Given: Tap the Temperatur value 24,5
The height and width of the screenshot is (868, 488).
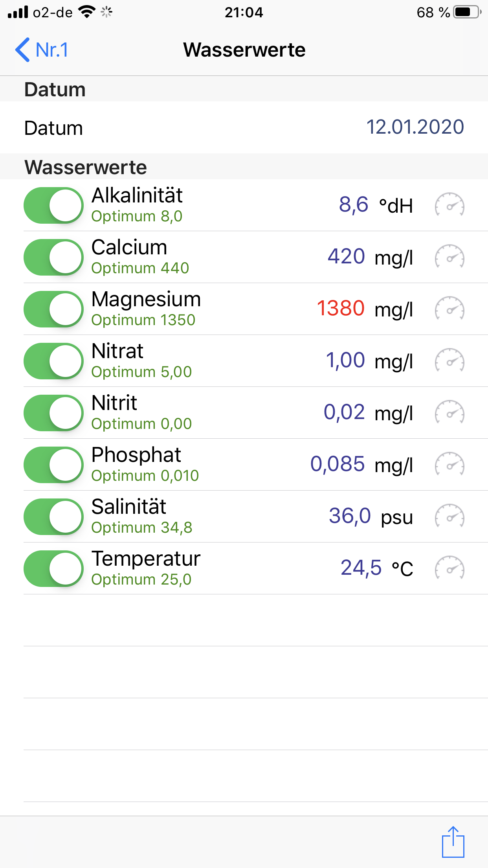Looking at the screenshot, I should [x=361, y=568].
